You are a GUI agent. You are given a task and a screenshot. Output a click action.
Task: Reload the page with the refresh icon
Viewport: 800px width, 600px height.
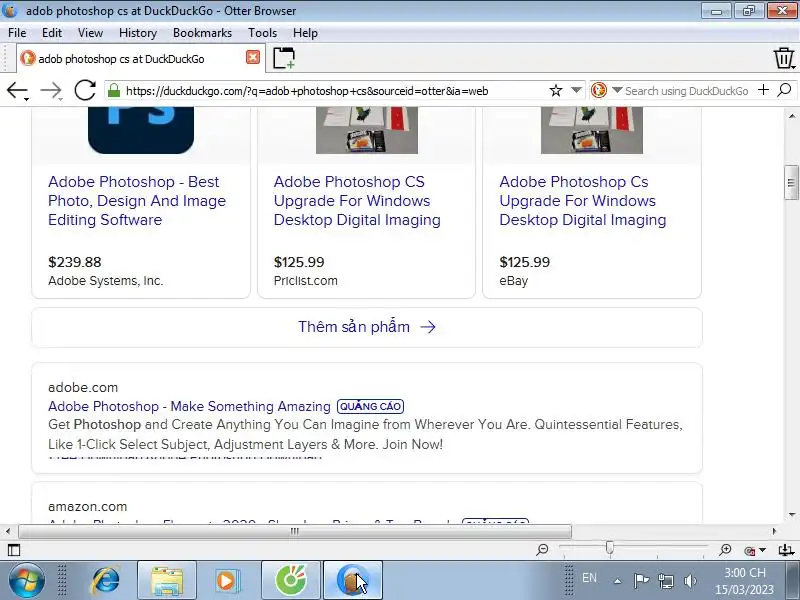[85, 90]
